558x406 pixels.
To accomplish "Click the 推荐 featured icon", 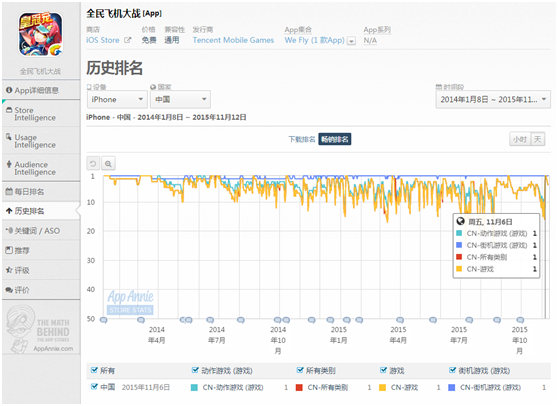I will click(9, 250).
